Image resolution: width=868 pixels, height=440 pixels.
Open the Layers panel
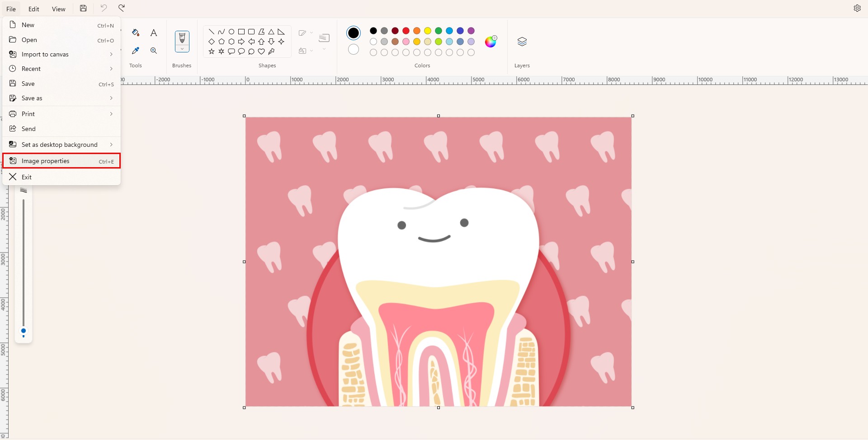pyautogui.click(x=522, y=42)
